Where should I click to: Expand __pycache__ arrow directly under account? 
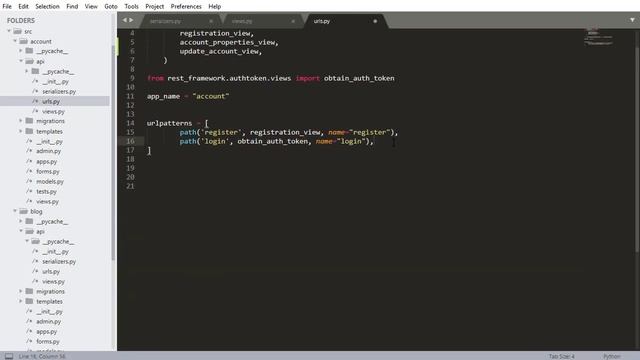[21, 51]
